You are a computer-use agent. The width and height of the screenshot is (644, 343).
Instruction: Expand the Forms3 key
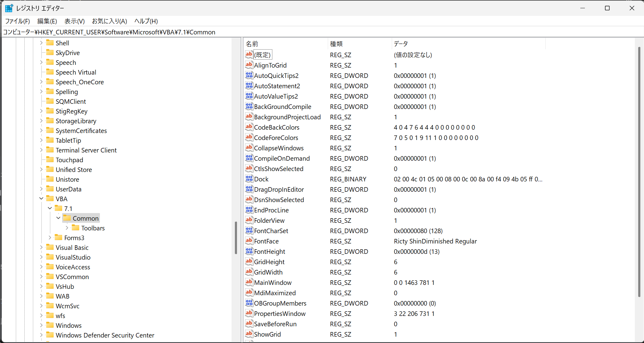click(50, 238)
